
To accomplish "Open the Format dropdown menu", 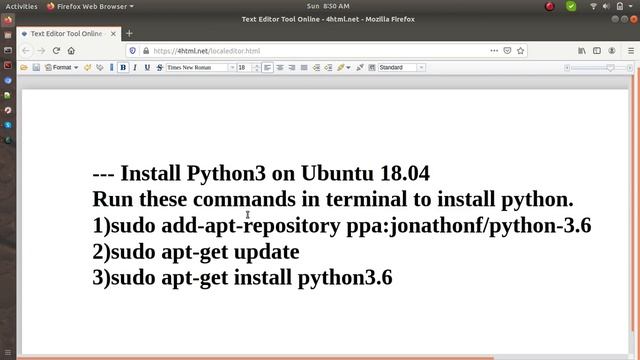I will pyautogui.click(x=62, y=67).
